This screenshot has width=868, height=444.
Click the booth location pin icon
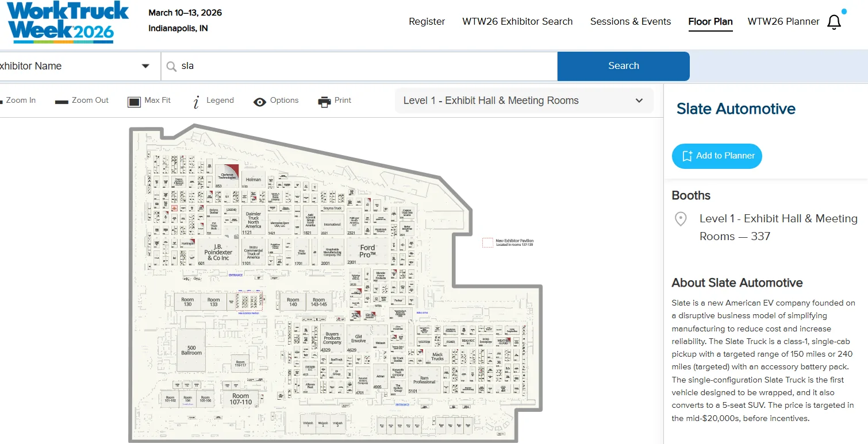[681, 219]
